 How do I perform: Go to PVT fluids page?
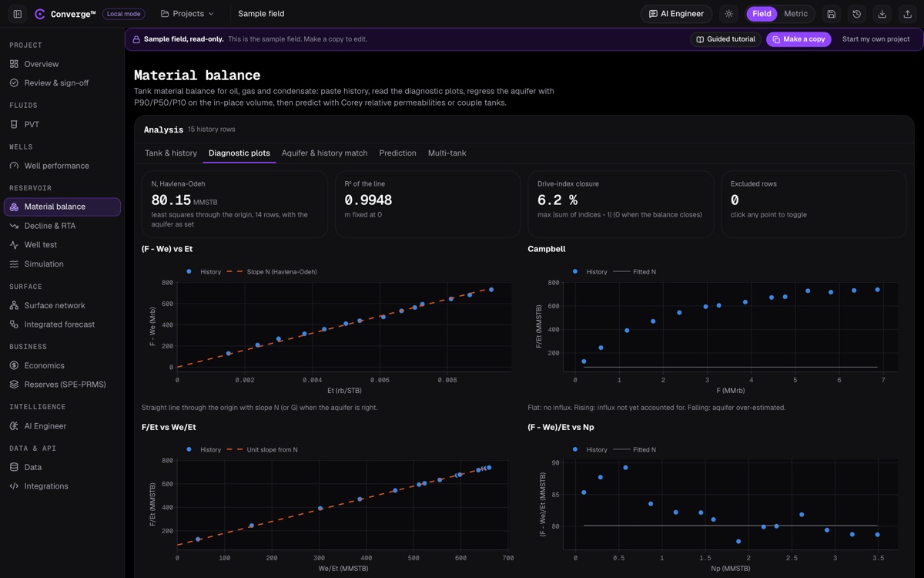[62, 124]
